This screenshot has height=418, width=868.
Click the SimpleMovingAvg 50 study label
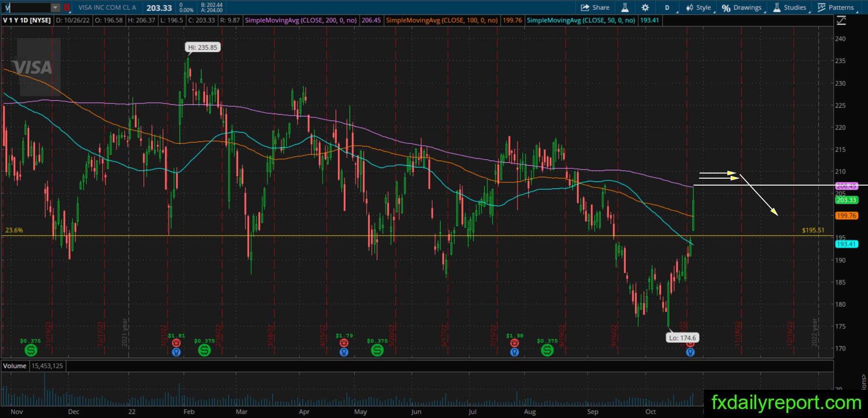click(x=581, y=20)
